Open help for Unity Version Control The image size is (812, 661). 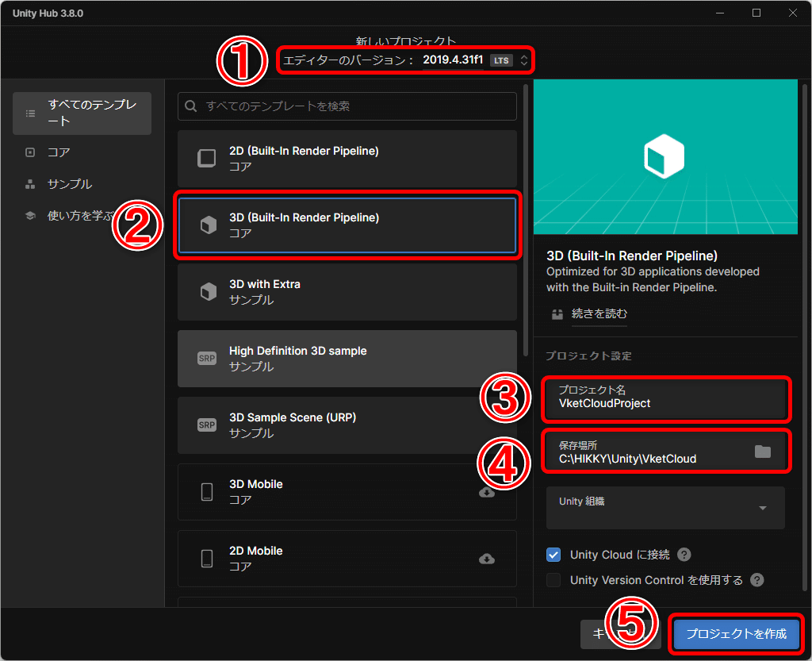tap(757, 580)
